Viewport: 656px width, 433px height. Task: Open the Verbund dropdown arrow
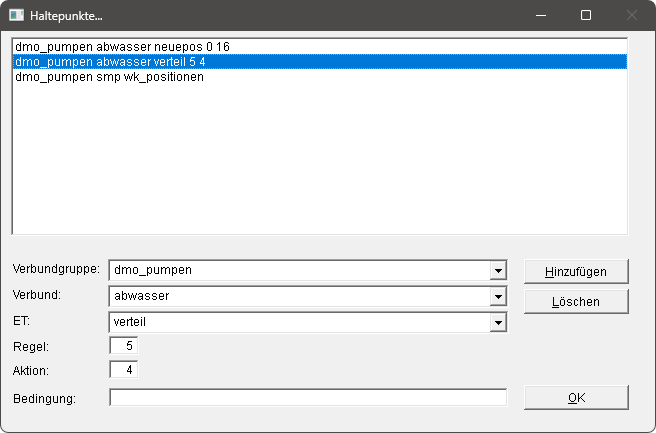coord(497,297)
